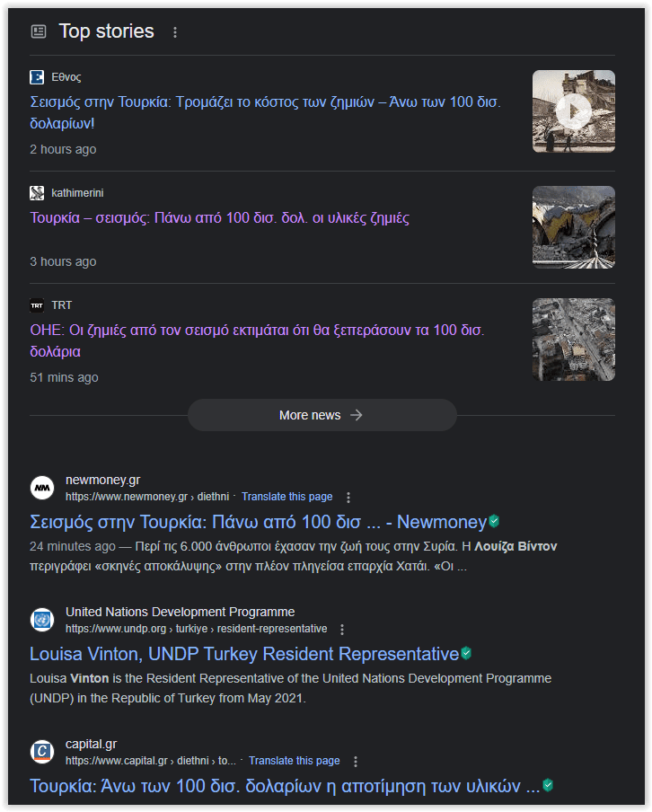Viewport: 652px width, 812px height.
Task: Click green shield badge beside capital.gr title
Action: [548, 785]
